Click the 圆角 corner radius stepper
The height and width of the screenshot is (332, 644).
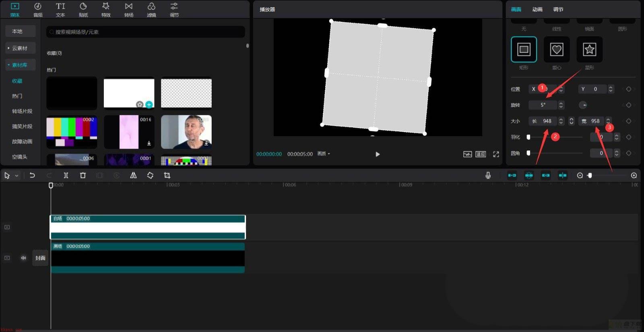click(x=616, y=153)
